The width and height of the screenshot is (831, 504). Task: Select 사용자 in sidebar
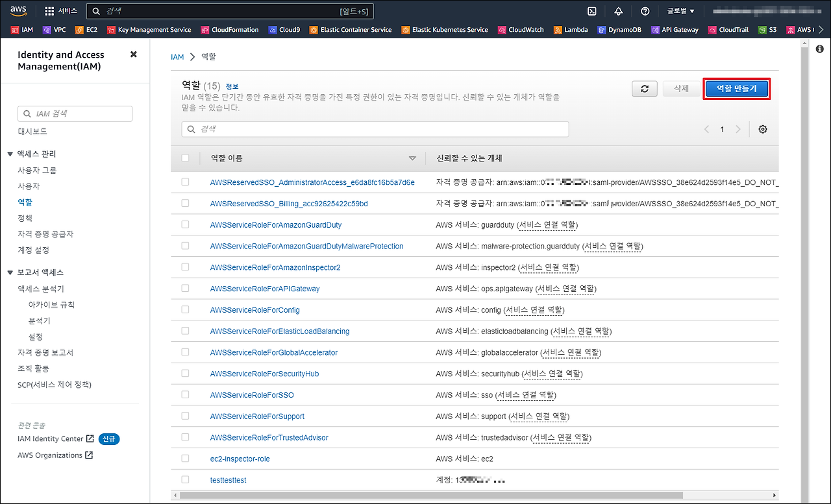click(29, 186)
